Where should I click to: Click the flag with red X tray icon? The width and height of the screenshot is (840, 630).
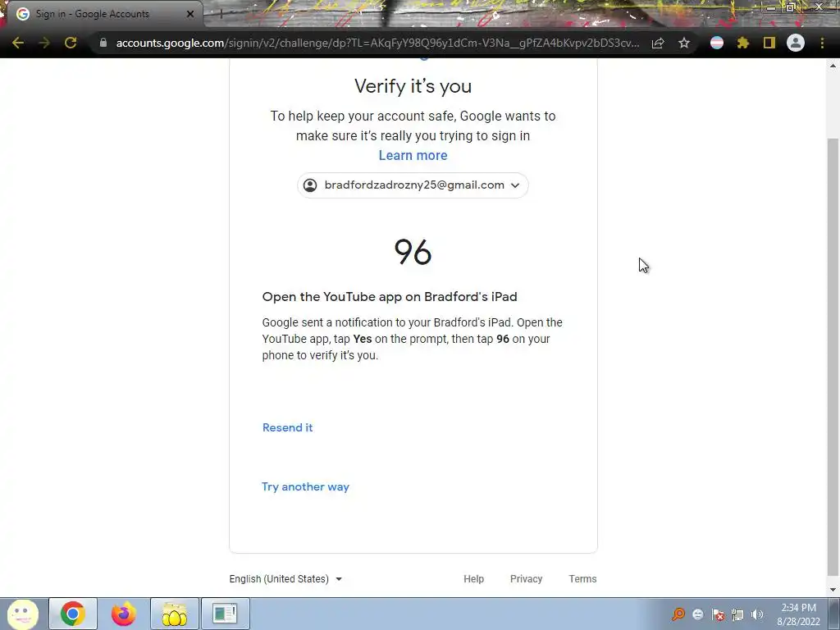tap(718, 614)
